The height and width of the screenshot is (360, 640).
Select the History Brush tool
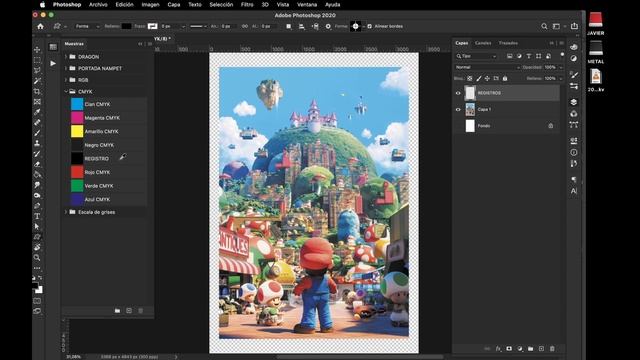coord(37,153)
